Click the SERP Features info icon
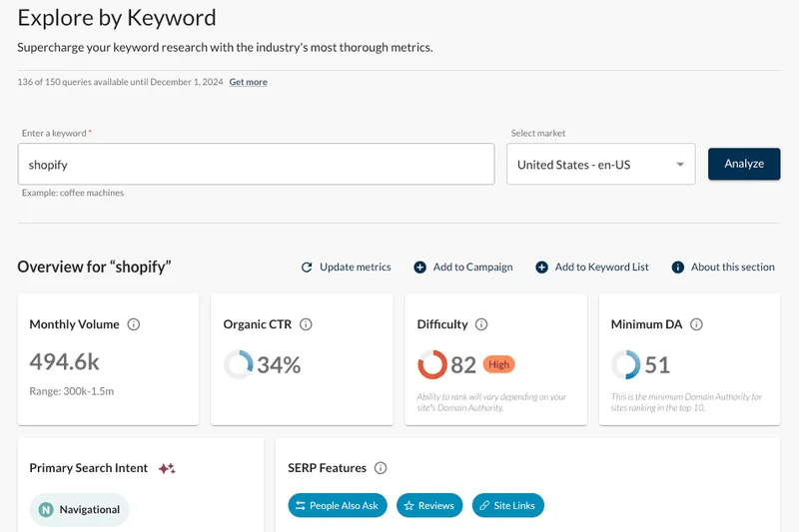The width and height of the screenshot is (799, 532). 381,468
